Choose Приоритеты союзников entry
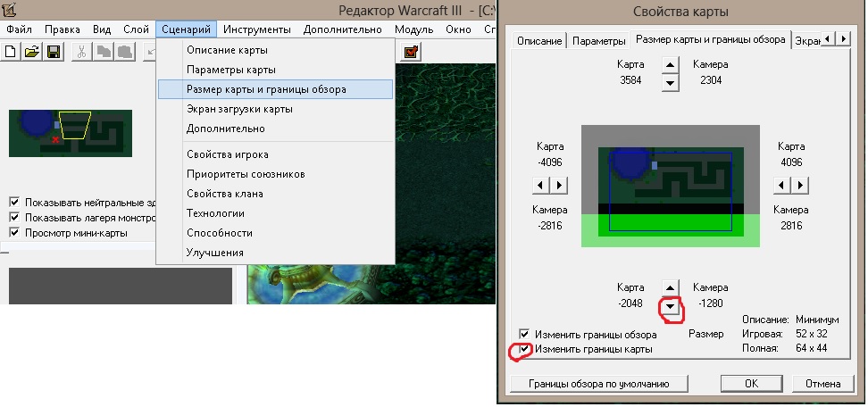The width and height of the screenshot is (868, 407). coord(275,174)
